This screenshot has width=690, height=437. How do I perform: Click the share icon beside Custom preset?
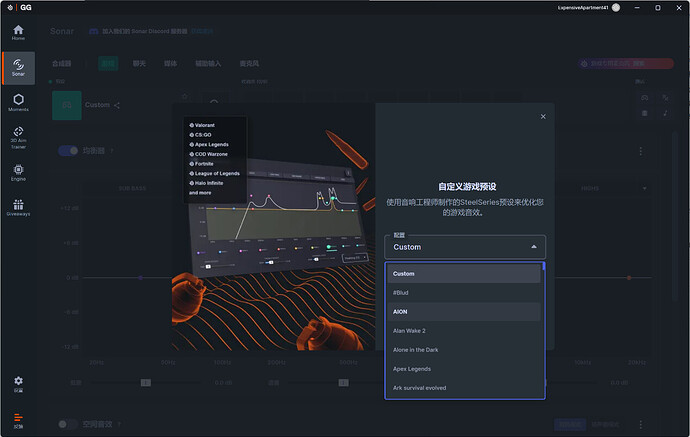[x=117, y=105]
